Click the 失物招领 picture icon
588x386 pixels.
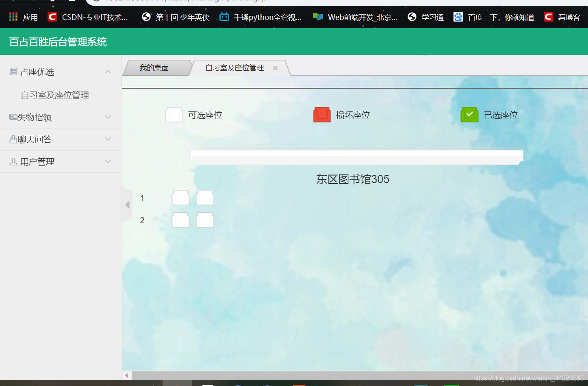13,117
